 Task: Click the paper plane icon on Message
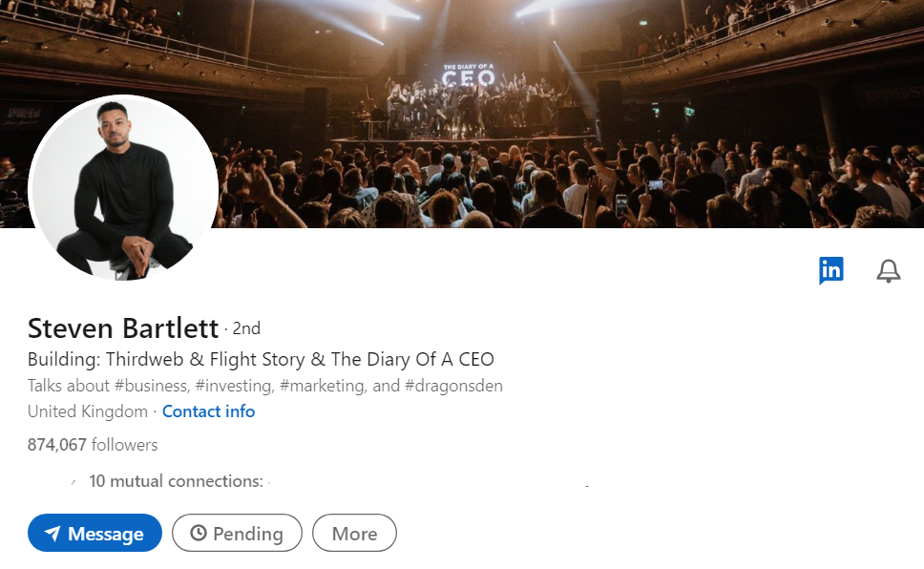(x=52, y=534)
